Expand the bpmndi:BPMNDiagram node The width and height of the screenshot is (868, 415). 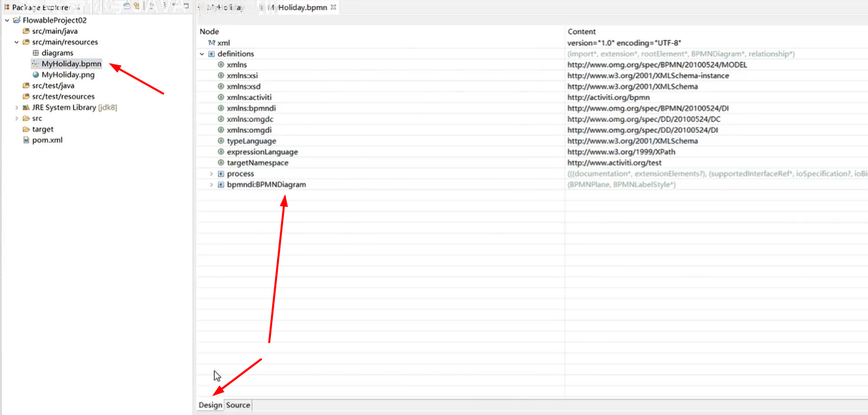pos(211,185)
